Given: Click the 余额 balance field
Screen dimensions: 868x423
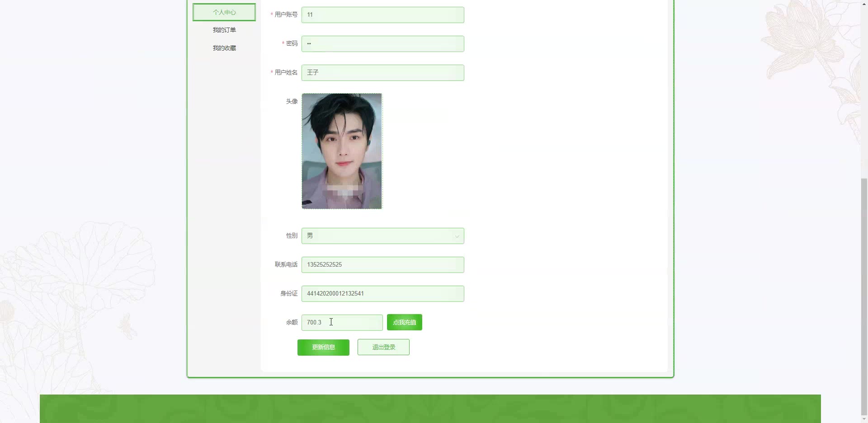Looking at the screenshot, I should [x=342, y=323].
